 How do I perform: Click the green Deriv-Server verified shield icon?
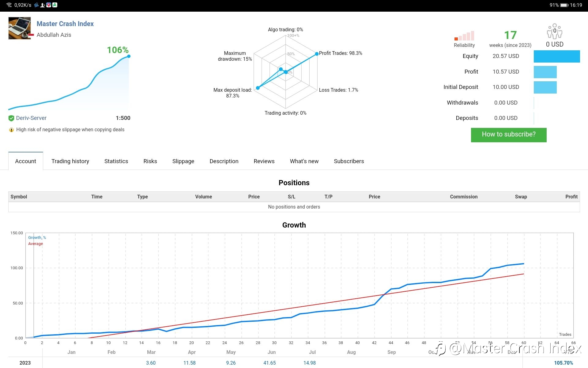coord(11,118)
